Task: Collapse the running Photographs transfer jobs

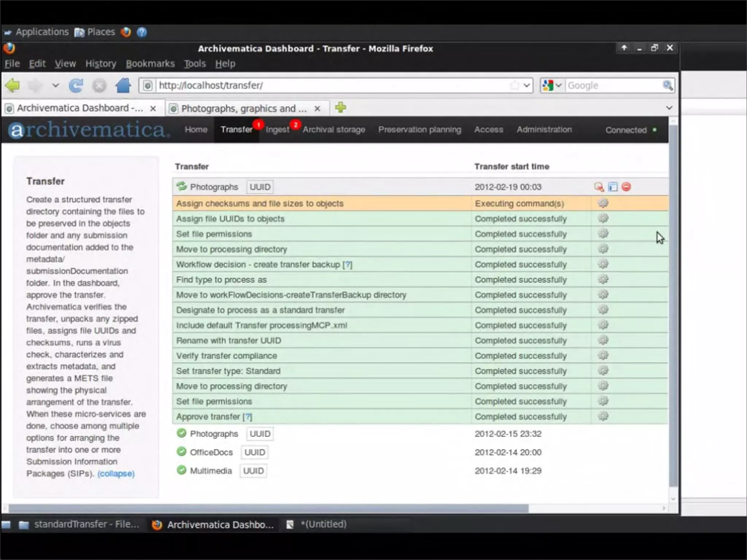Action: (214, 187)
